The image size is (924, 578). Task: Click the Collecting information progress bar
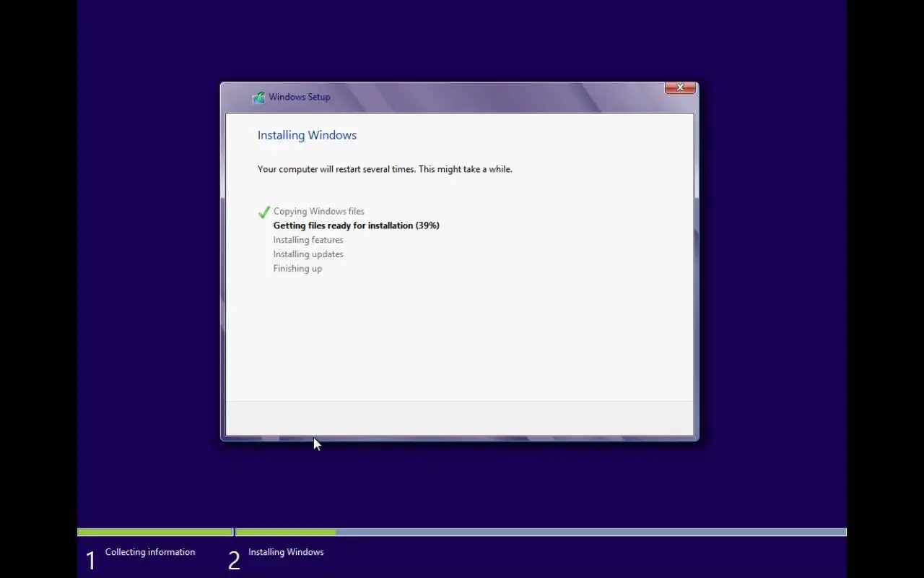(155, 532)
